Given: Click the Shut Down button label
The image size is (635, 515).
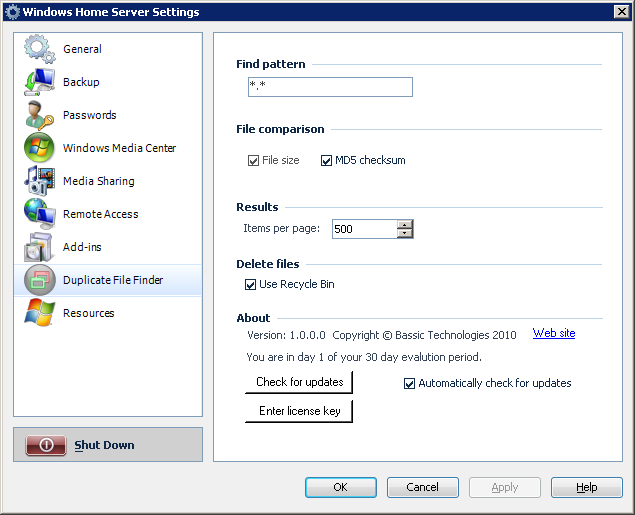Looking at the screenshot, I should [104, 445].
